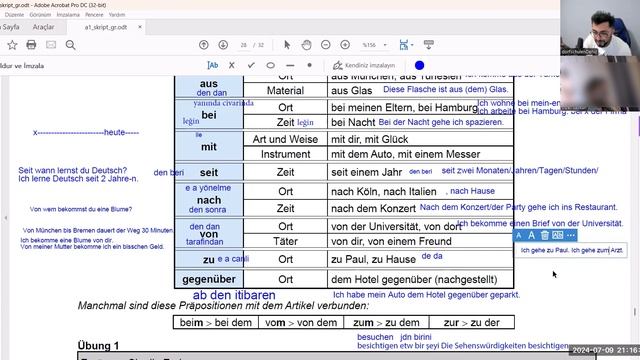Bookmark this file with the star icon
The height and width of the screenshot is (360, 640).
pos(12,45)
